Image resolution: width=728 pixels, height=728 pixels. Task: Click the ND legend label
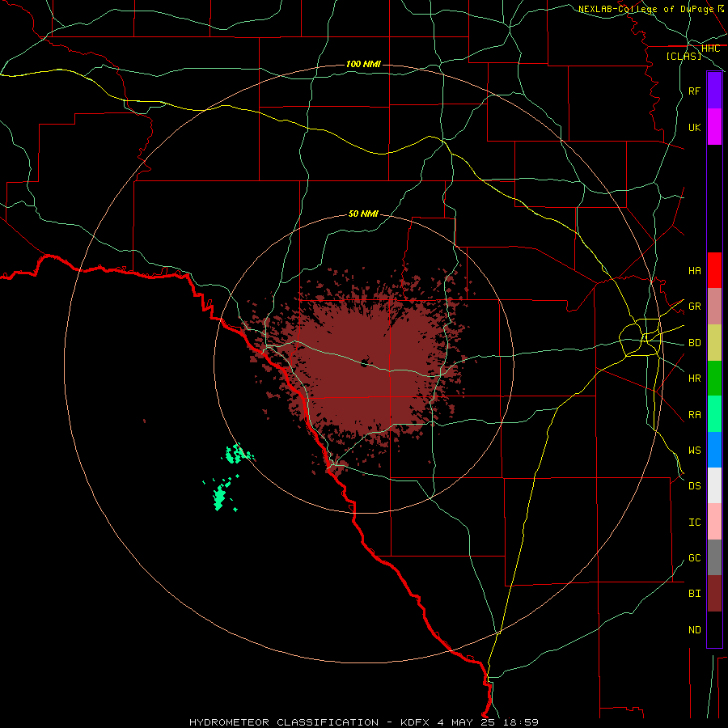(x=695, y=629)
